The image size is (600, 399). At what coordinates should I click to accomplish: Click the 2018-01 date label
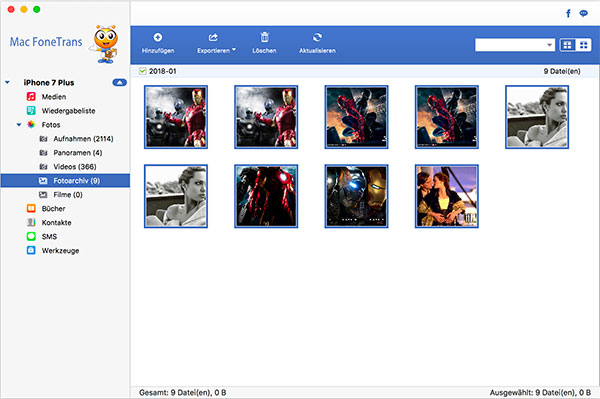point(163,71)
